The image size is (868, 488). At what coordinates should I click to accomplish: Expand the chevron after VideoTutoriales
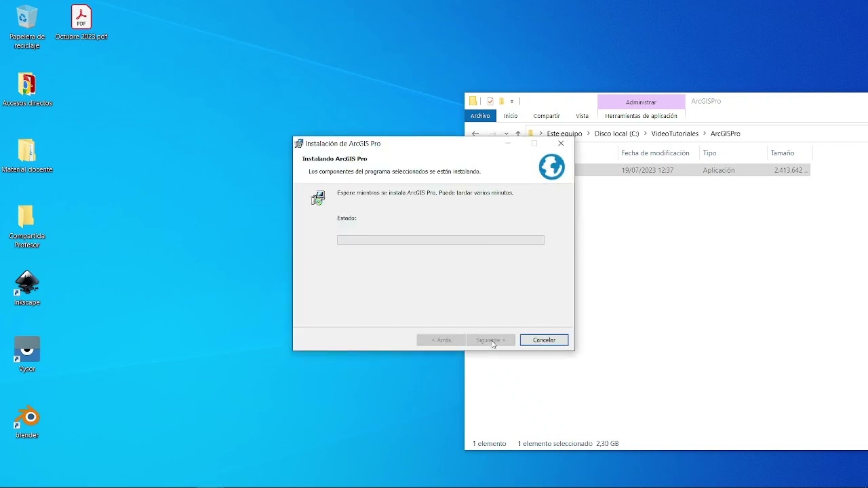click(705, 134)
